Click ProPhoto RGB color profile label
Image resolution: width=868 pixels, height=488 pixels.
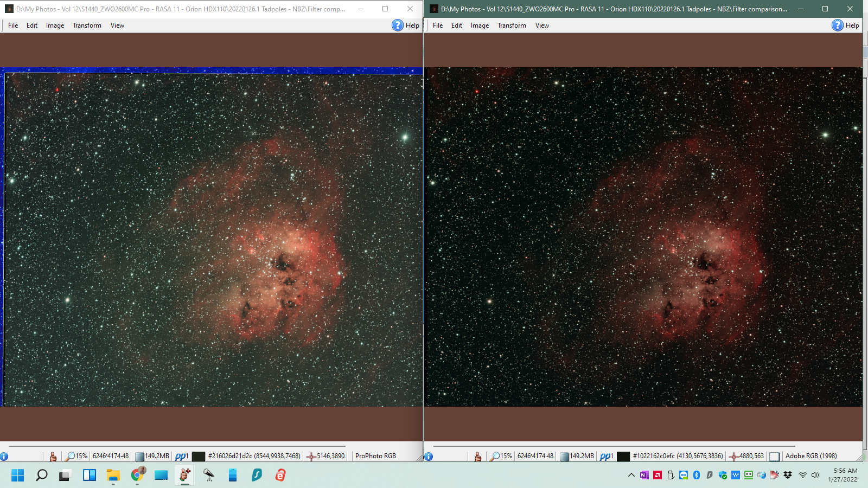point(375,456)
